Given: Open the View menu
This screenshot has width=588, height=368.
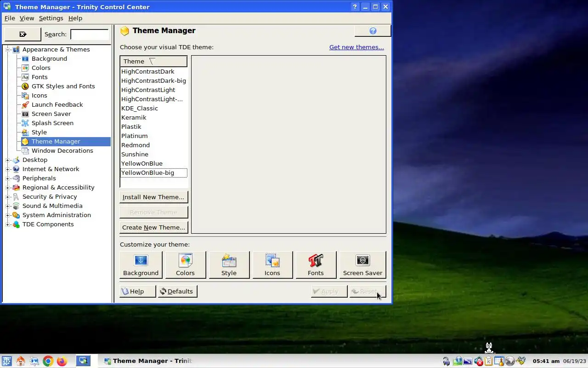Looking at the screenshot, I should tap(27, 18).
